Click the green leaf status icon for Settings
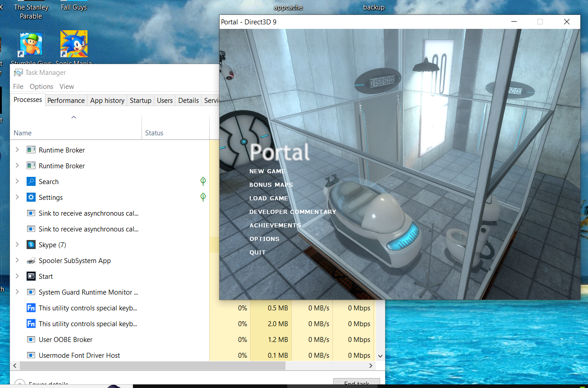The width and height of the screenshot is (588, 388). pos(203,197)
